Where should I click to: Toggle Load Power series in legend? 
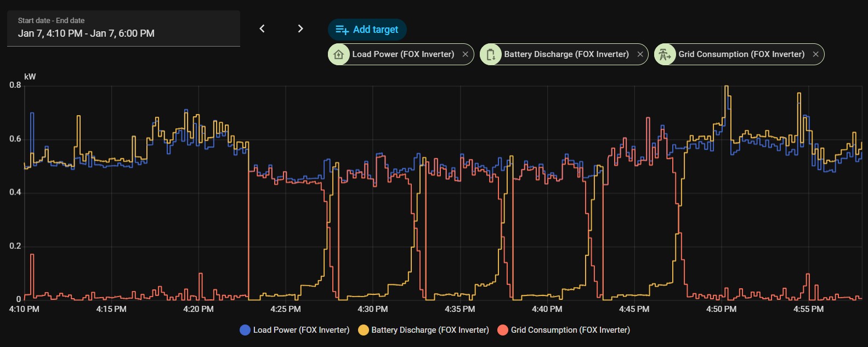tap(301, 330)
